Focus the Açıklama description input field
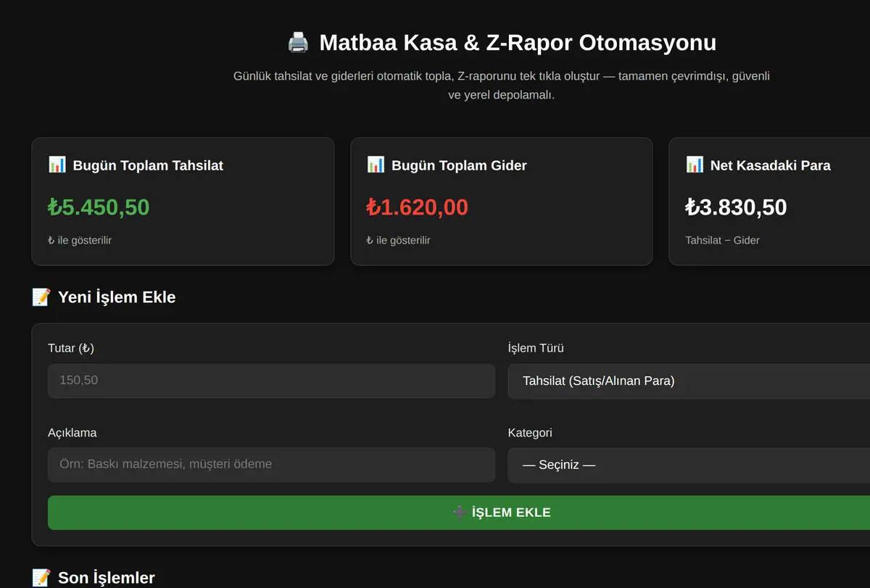The width and height of the screenshot is (870, 588). pyautogui.click(x=271, y=465)
